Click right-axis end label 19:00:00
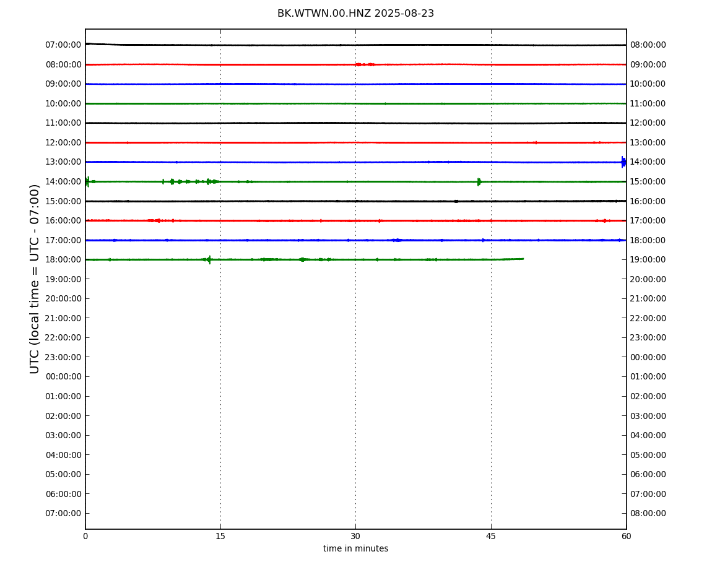The image size is (712, 588). tap(648, 260)
